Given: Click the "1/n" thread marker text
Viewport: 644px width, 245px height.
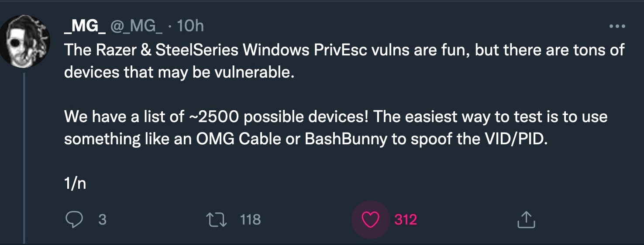Looking at the screenshot, I should (x=75, y=184).
